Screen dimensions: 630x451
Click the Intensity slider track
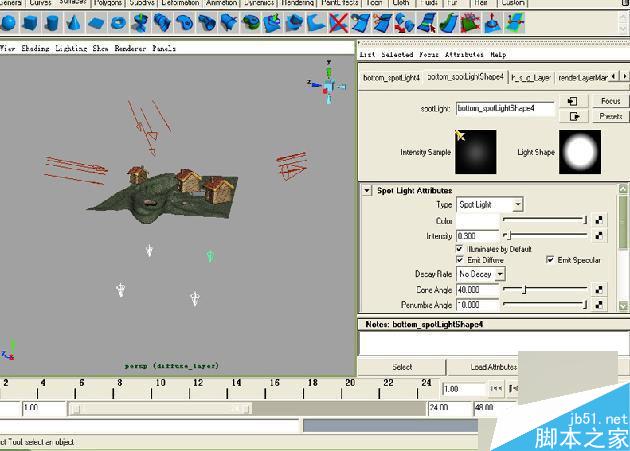tap(545, 235)
